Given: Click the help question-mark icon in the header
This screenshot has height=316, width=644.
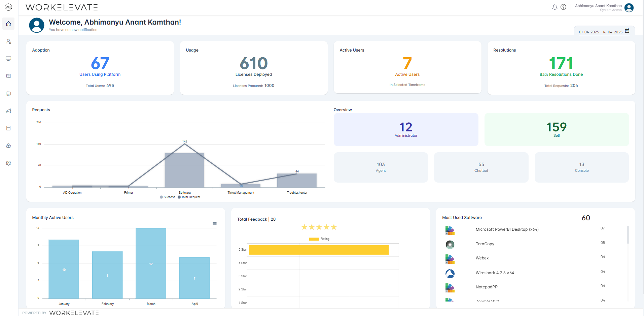Looking at the screenshot, I should pyautogui.click(x=564, y=7).
